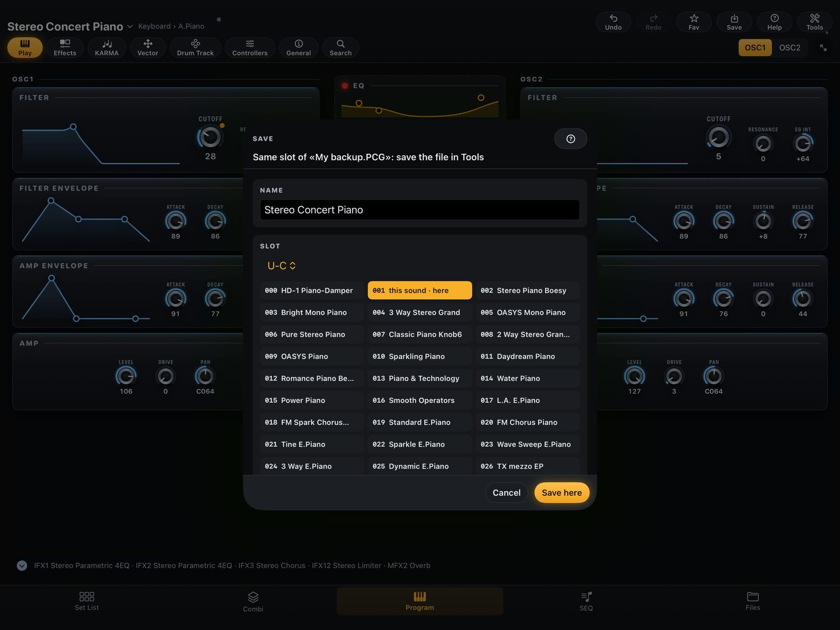This screenshot has width=840, height=630.
Task: Expand the Stereo Concert Piano program name chevron
Action: [x=130, y=26]
